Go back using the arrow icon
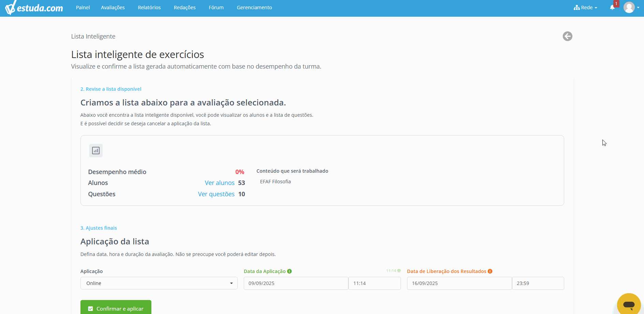 coord(567,36)
